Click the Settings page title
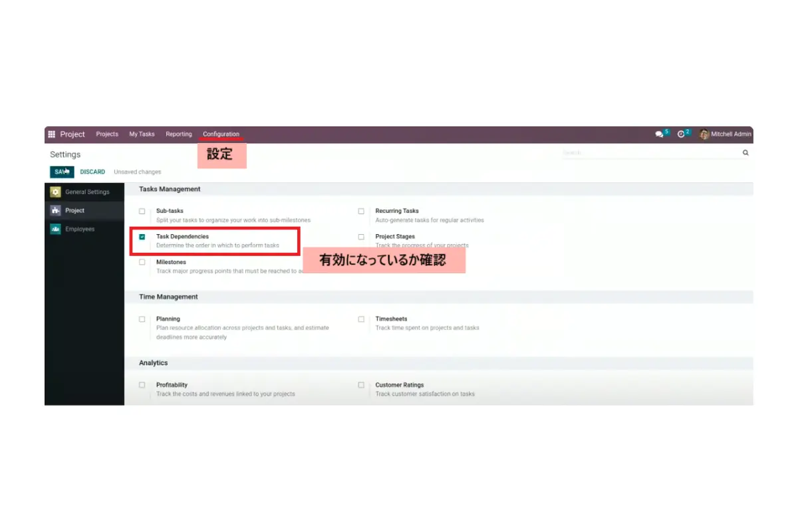 [x=65, y=154]
